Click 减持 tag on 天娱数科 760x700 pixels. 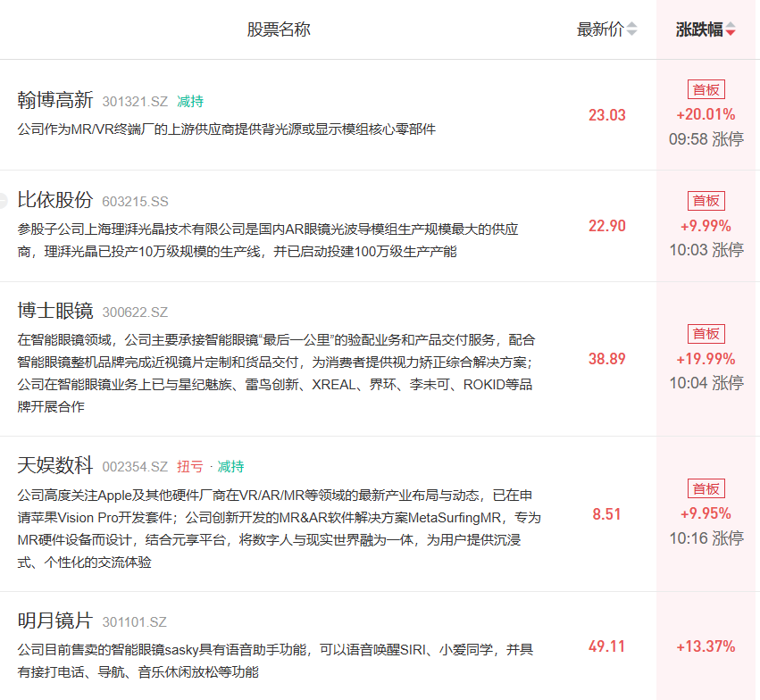pos(230,466)
